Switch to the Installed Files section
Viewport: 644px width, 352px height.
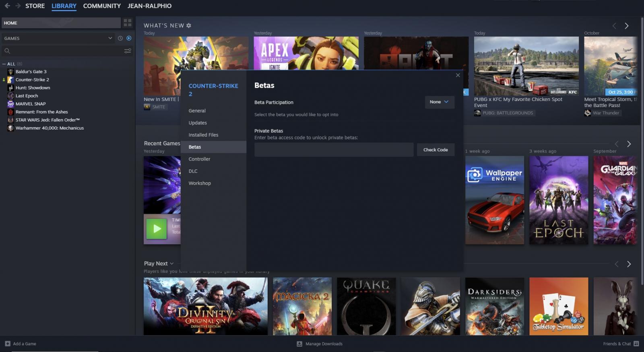coord(203,135)
